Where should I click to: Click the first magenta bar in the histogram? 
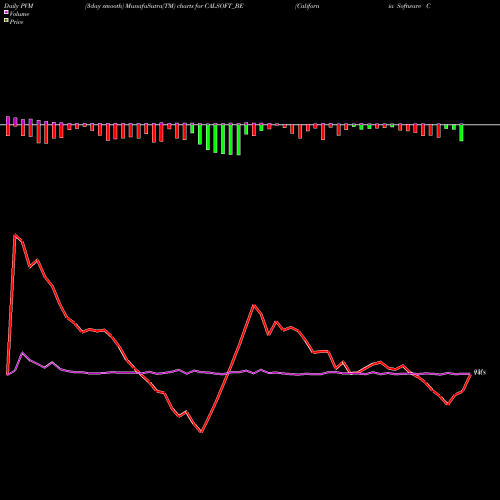coord(8,120)
